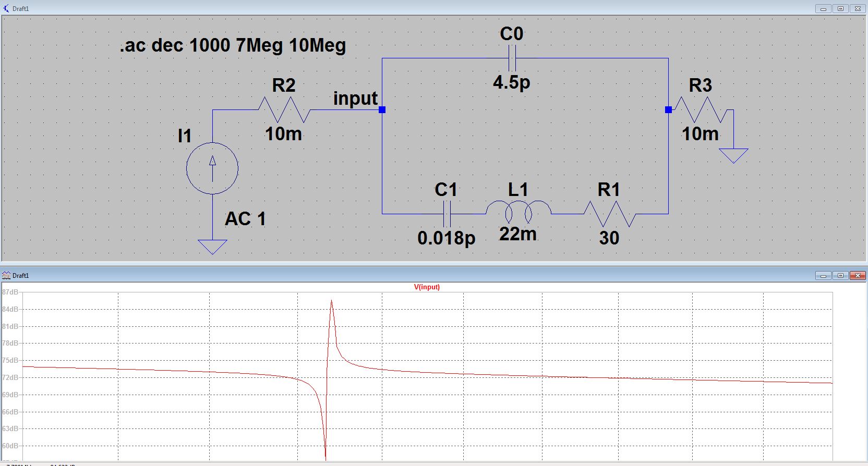This screenshot has height=466, width=868.
Task: Select the C1 capacitor symbol
Action: [x=447, y=214]
